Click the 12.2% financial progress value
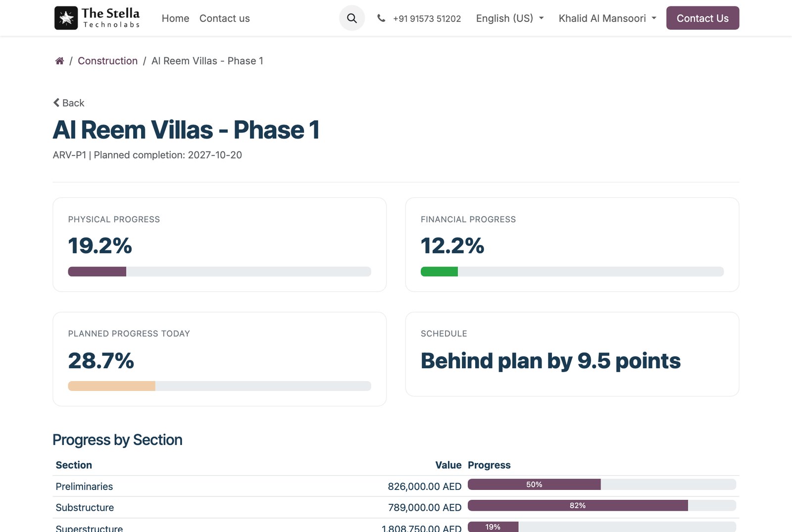792x532 pixels. click(x=452, y=246)
